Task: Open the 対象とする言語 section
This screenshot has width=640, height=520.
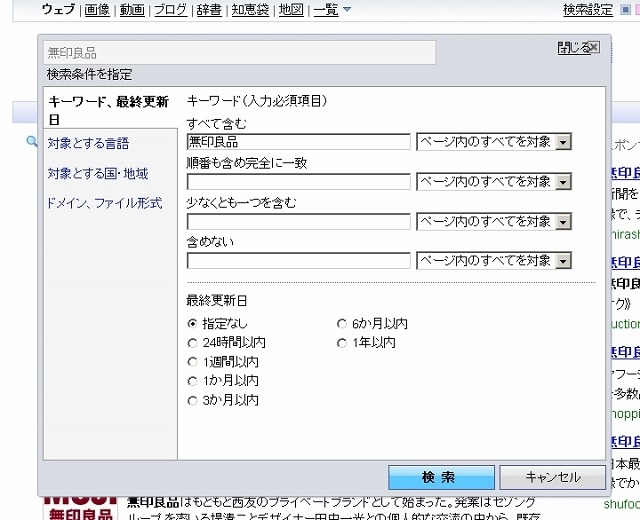Action: pyautogui.click(x=88, y=144)
